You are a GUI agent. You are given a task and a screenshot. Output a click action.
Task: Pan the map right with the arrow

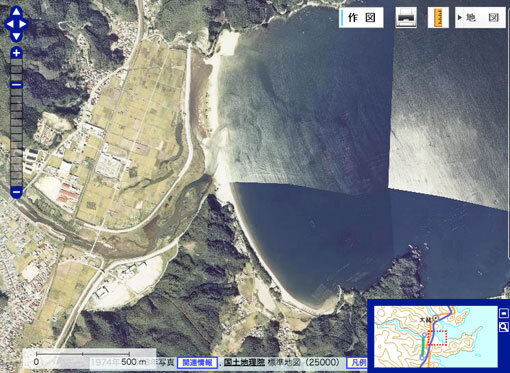pos(23,24)
